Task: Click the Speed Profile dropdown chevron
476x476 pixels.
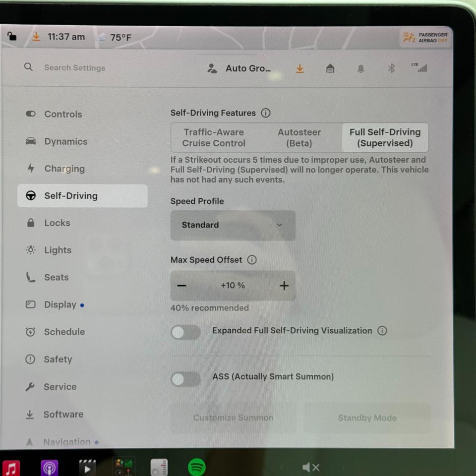Action: (x=280, y=225)
